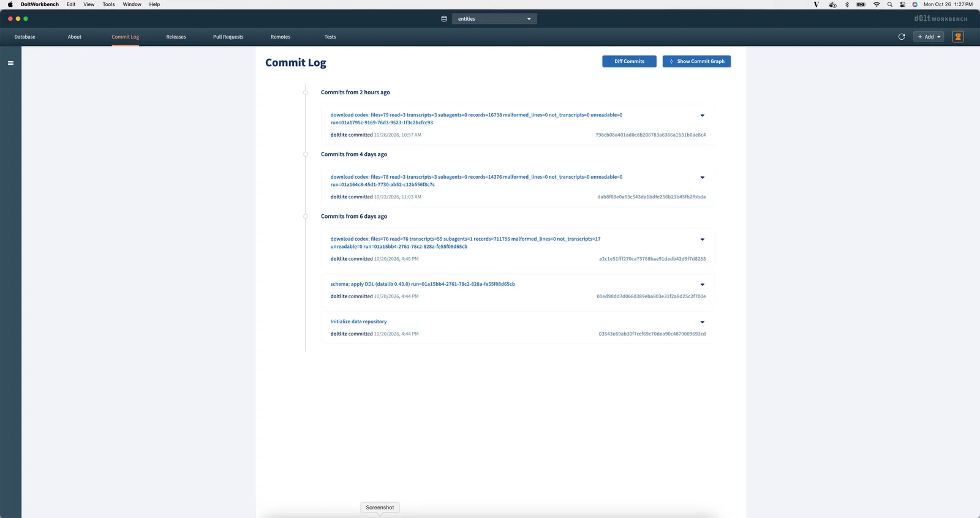The image size is (980, 518).
Task: Open the entities database dropdown
Action: click(x=494, y=19)
